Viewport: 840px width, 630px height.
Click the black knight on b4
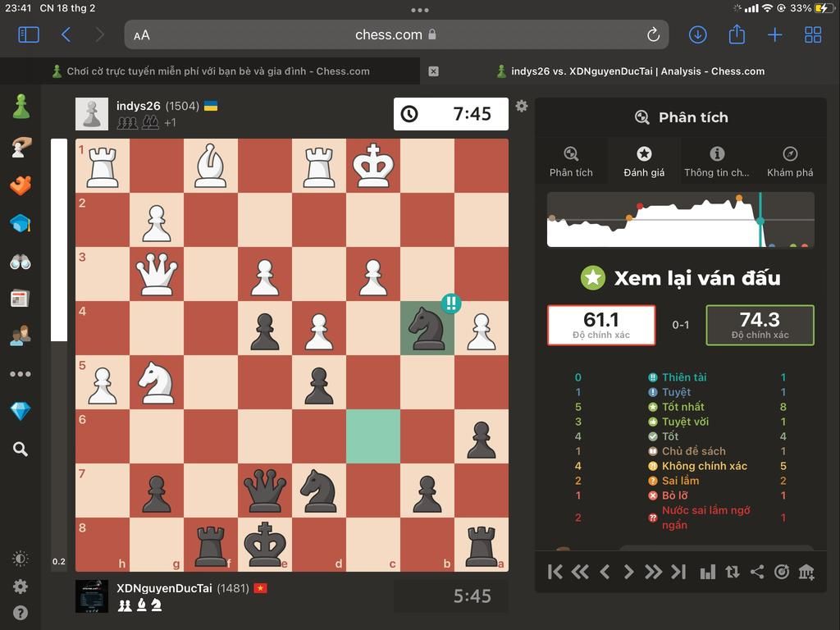(x=427, y=328)
